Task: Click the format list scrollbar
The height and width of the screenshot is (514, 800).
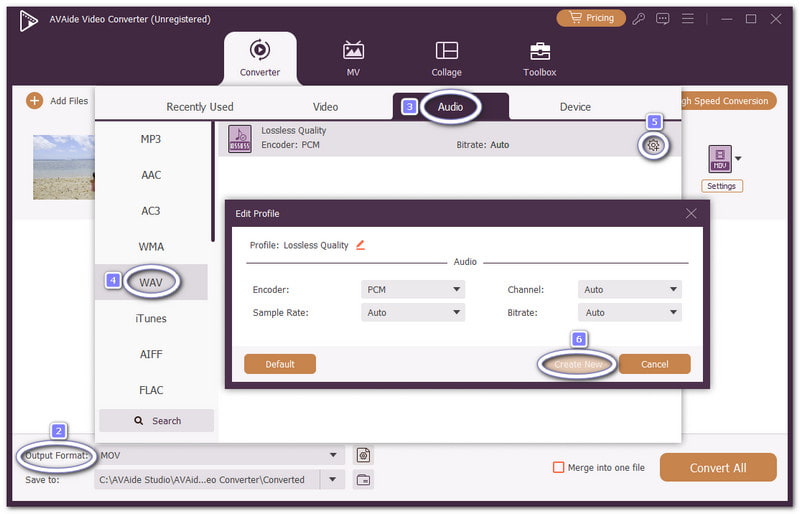Action: (x=212, y=181)
